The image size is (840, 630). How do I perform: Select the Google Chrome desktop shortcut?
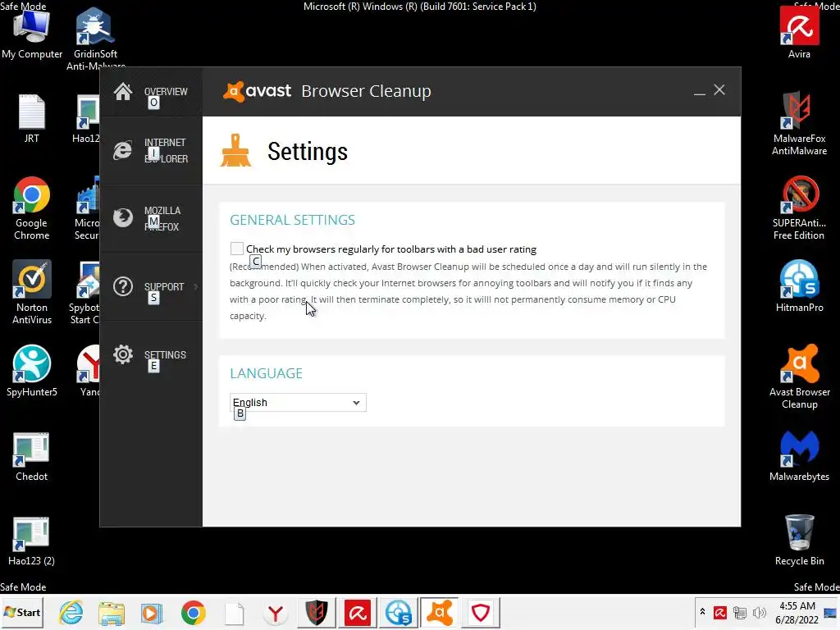tap(32, 208)
